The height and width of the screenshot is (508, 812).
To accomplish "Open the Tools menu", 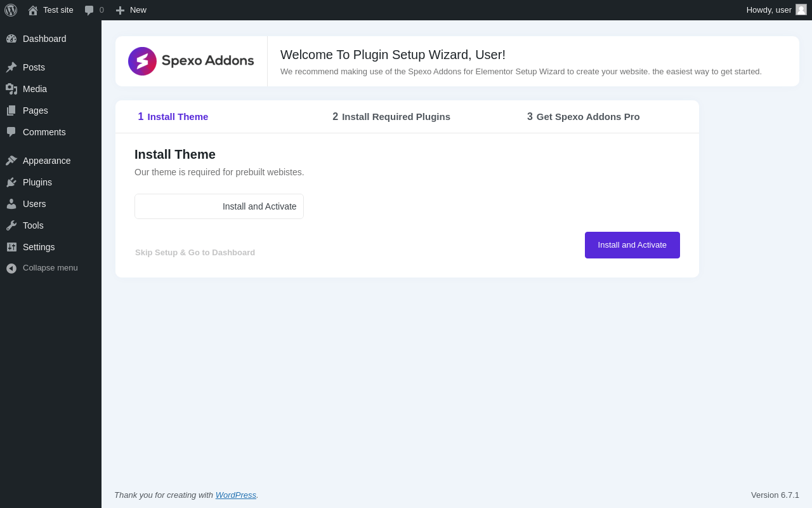I will click(x=51, y=225).
